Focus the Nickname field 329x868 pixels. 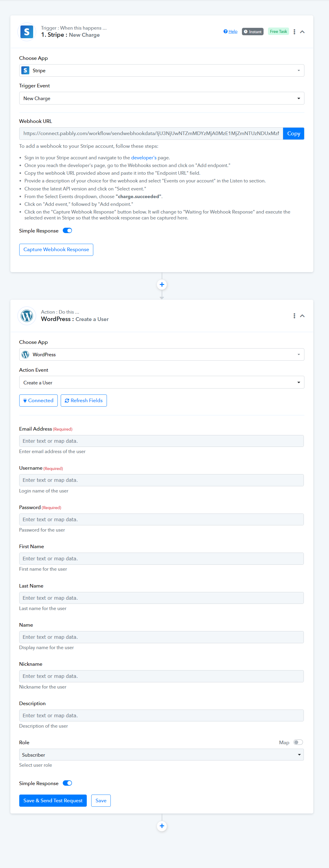[161, 676]
